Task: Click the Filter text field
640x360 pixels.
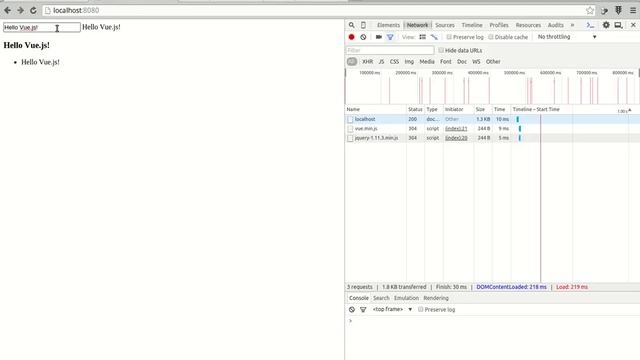Action: coord(390,50)
